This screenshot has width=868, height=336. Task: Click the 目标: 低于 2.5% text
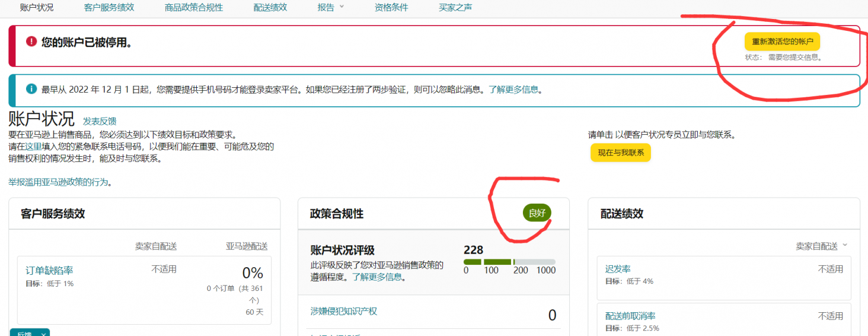tap(632, 328)
